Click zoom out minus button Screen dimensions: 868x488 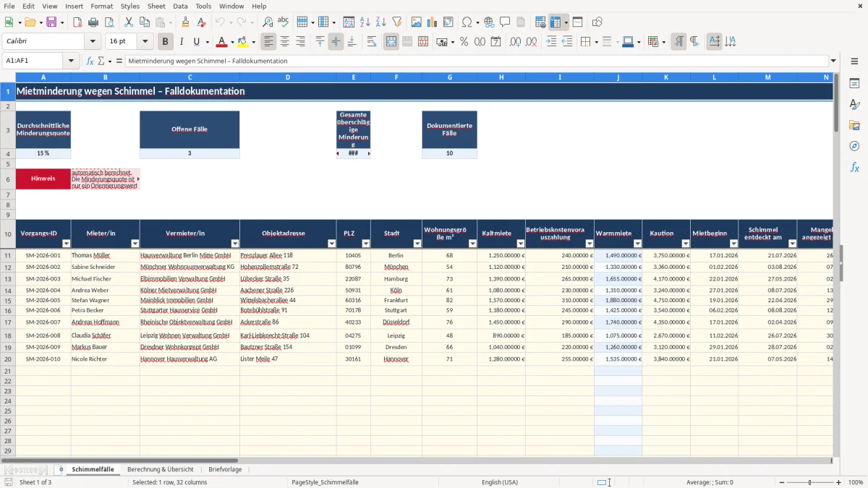780,482
